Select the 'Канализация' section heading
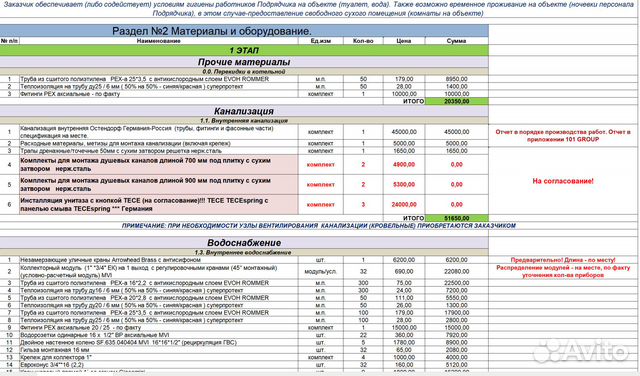640x376 pixels. point(244,111)
